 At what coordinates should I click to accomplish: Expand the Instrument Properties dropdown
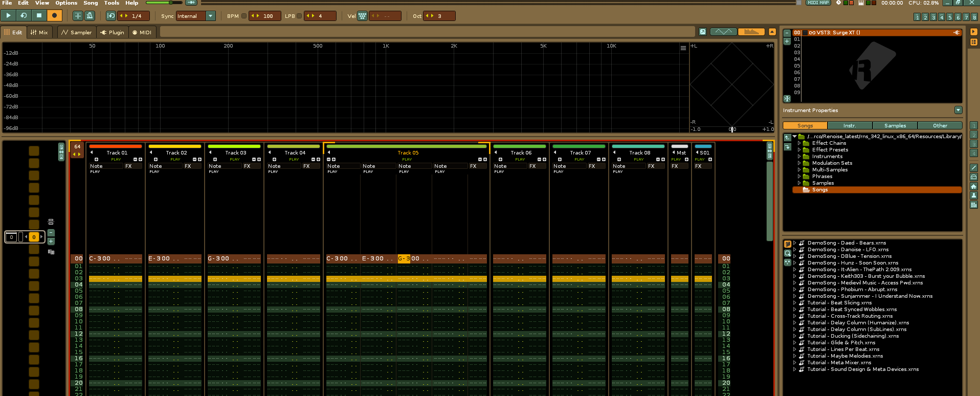[x=959, y=110]
